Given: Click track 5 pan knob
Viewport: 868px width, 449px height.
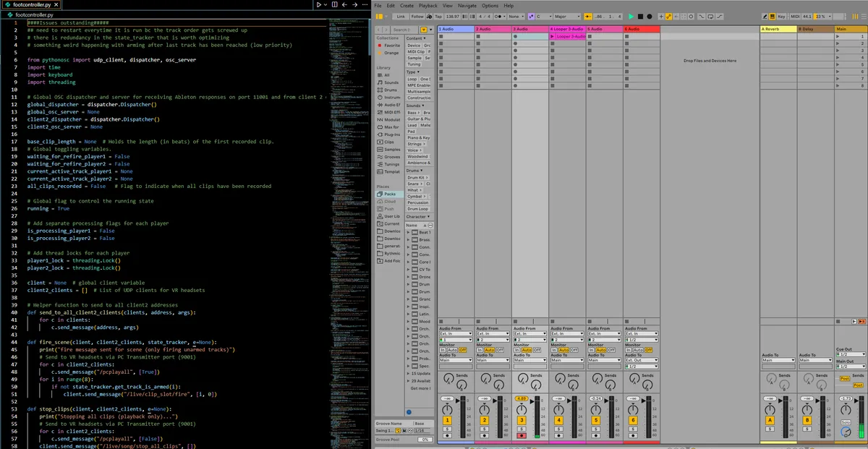Looking at the screenshot, I should [597, 411].
